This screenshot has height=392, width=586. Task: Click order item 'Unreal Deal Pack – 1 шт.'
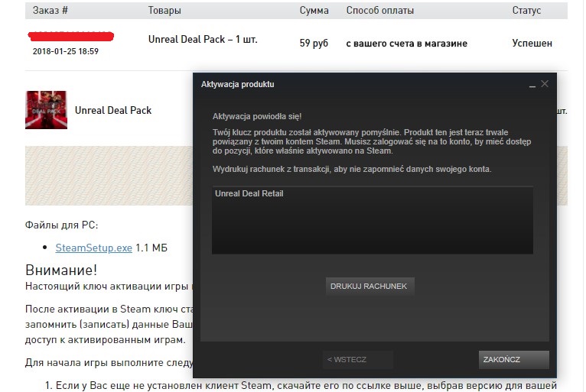pos(203,39)
